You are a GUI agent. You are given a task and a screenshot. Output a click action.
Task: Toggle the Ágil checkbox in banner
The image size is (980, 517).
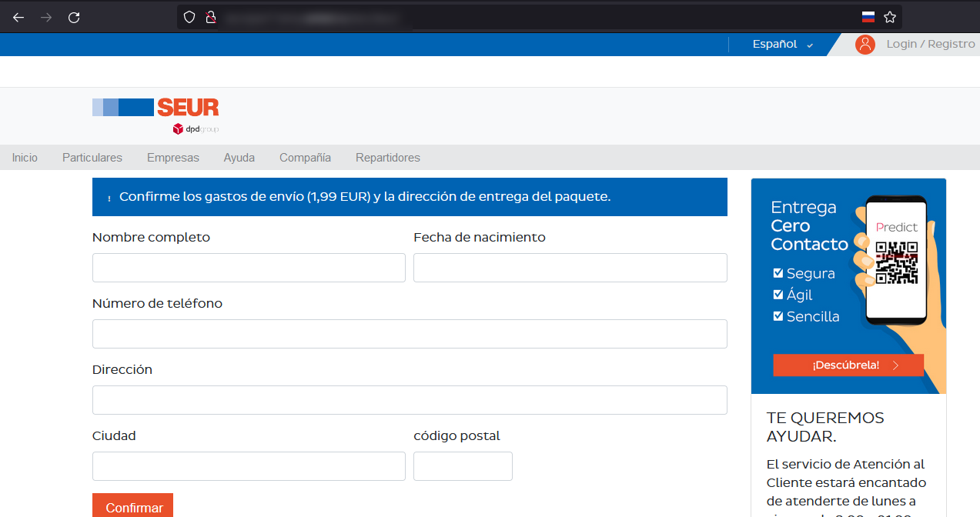click(778, 295)
